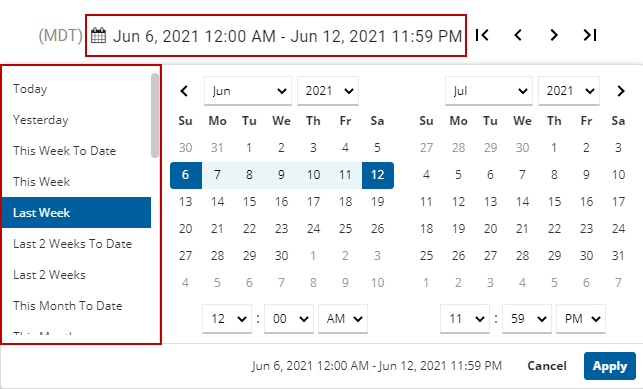The width and height of the screenshot is (643, 389).
Task: Click the Cancel button
Action: (547, 366)
